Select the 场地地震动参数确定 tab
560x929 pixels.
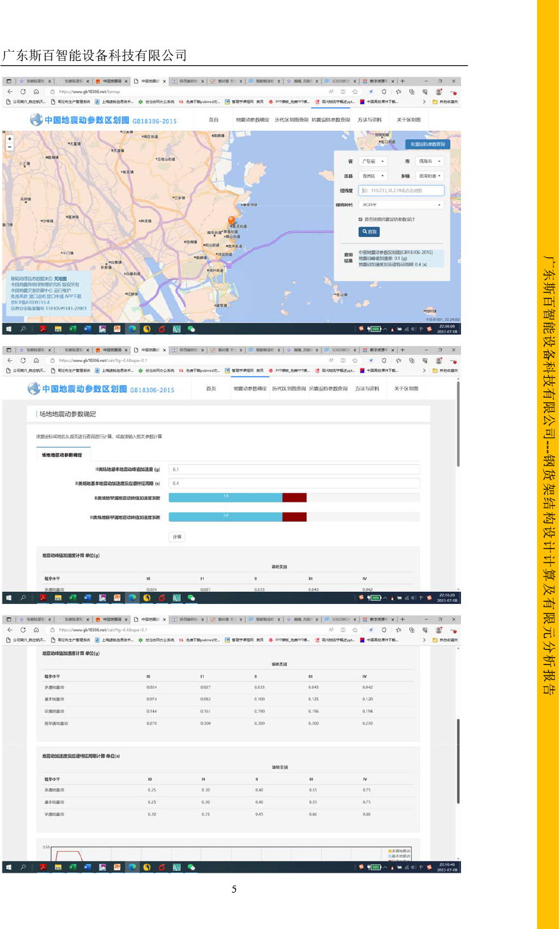tap(63, 455)
